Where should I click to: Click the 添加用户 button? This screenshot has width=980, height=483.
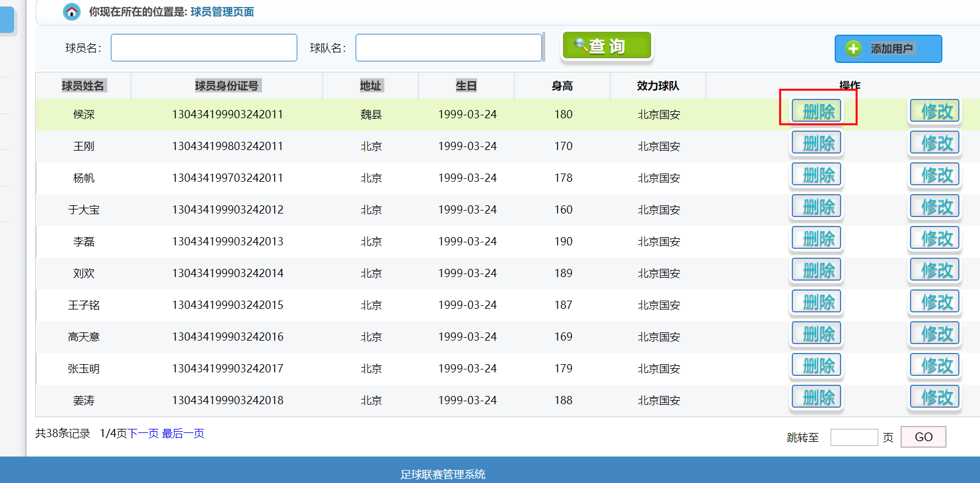[x=888, y=49]
